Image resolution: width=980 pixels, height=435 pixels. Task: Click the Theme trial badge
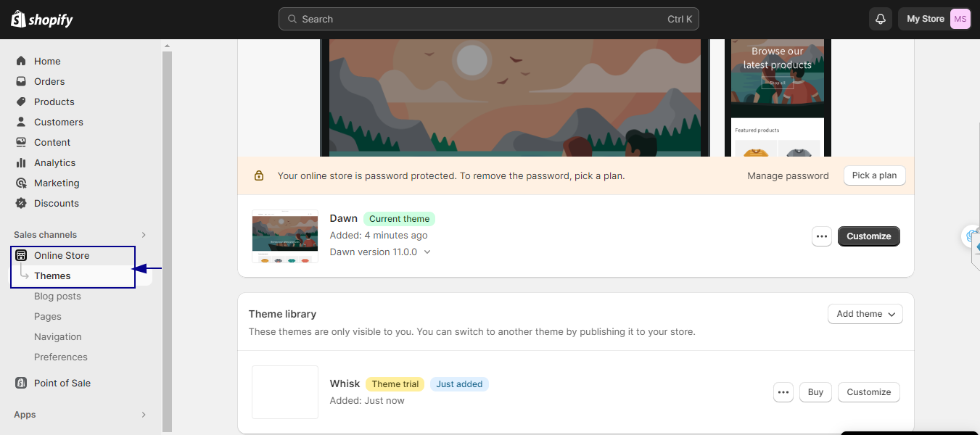coord(395,384)
